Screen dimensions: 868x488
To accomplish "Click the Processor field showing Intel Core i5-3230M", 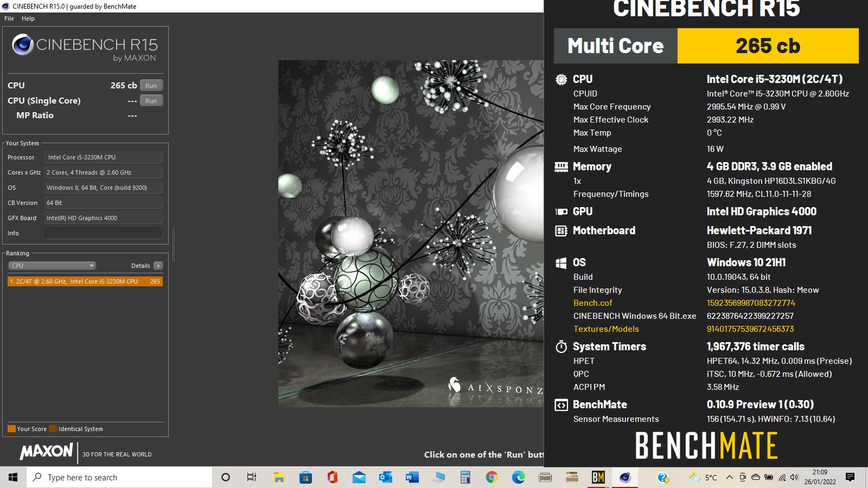I will coord(103,157).
